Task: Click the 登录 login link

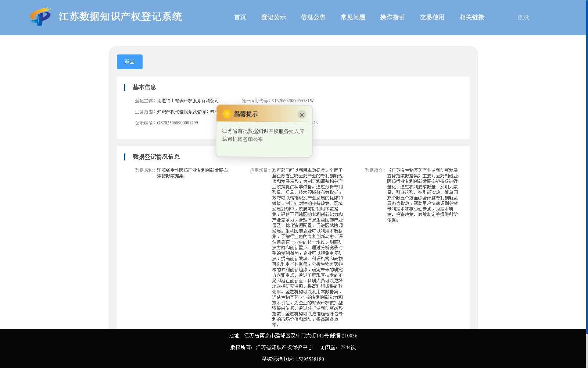Action: (x=523, y=17)
